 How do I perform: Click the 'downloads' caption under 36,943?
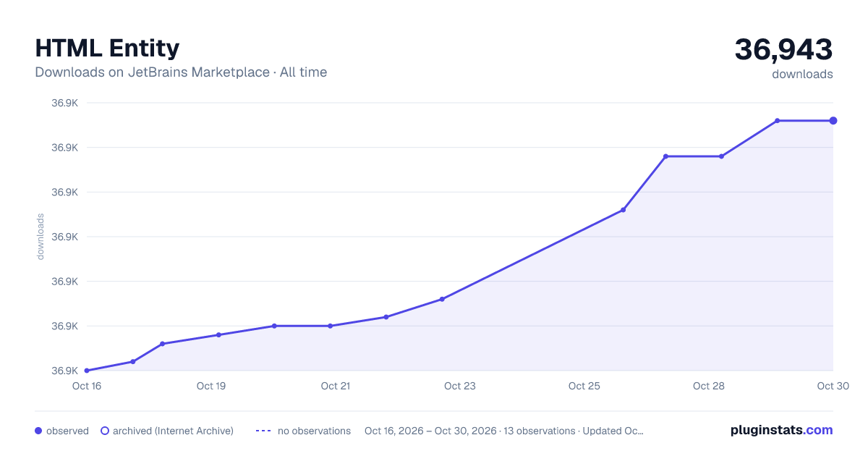[x=802, y=74]
